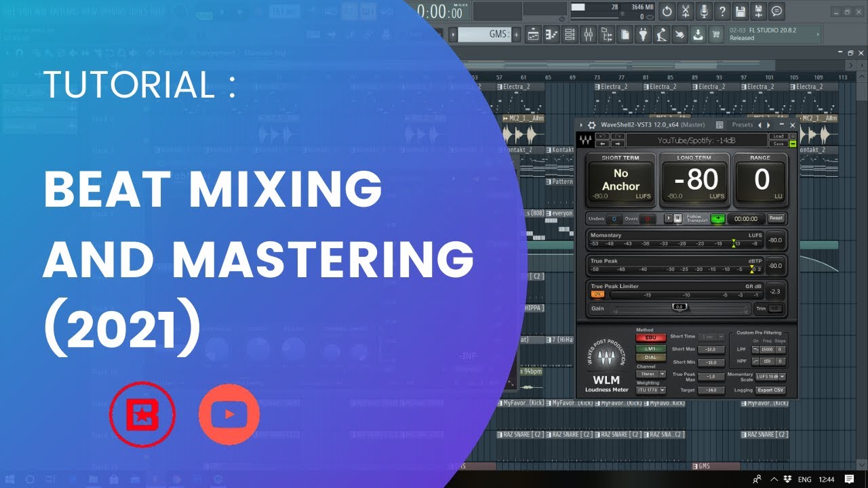
Task: Click the Trim button in WLM
Action: coord(774,308)
